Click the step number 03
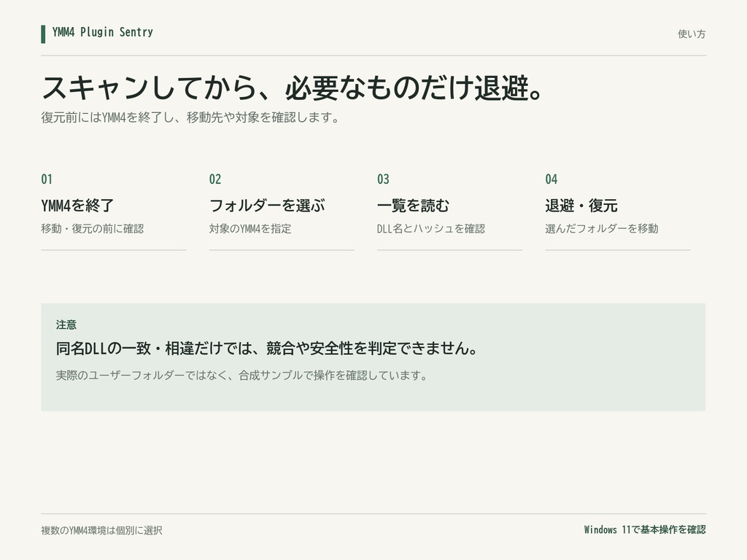Viewport: 747px width, 560px height. (383, 179)
